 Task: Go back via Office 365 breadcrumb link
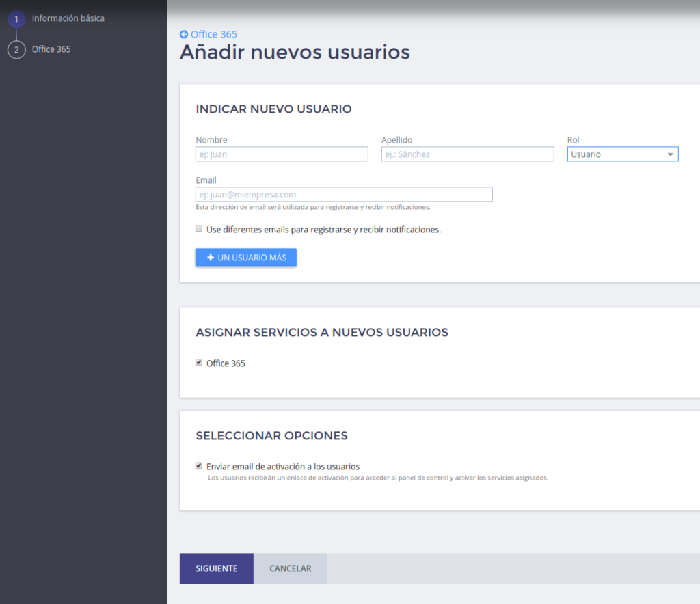213,34
